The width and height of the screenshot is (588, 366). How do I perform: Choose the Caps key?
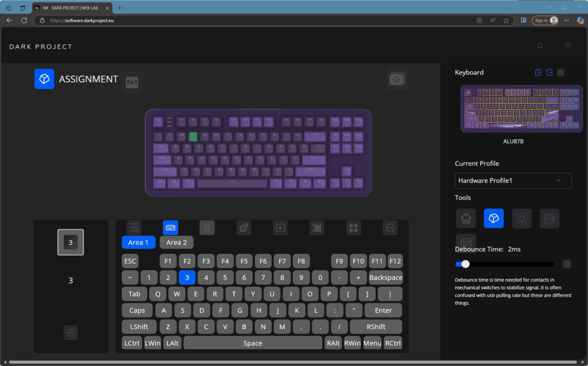pos(137,310)
